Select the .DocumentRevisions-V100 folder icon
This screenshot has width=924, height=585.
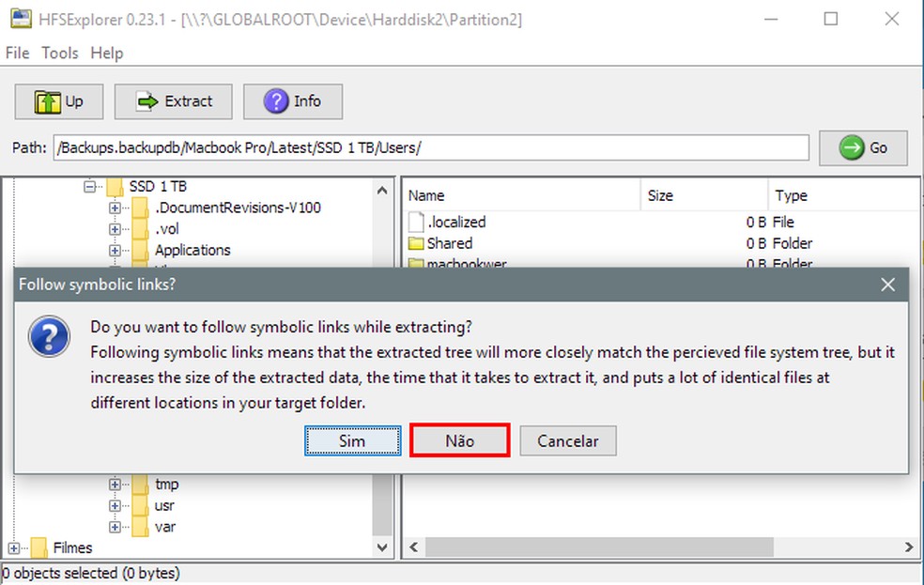click(140, 208)
